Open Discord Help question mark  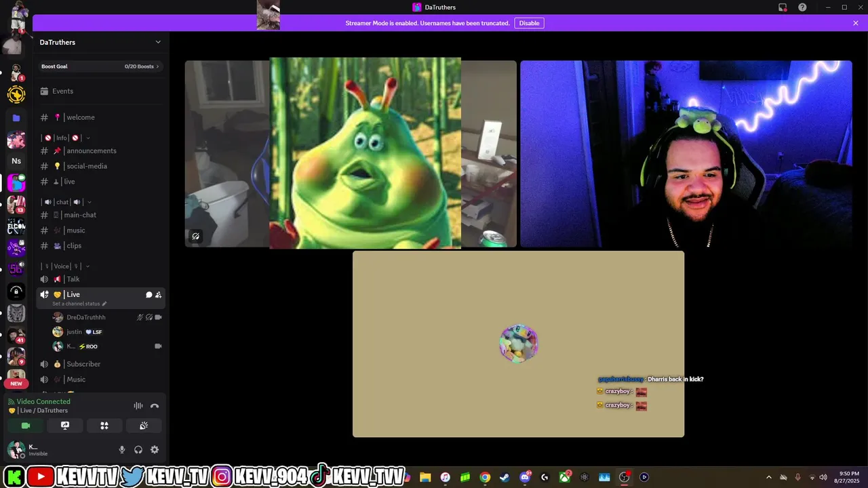tap(802, 7)
